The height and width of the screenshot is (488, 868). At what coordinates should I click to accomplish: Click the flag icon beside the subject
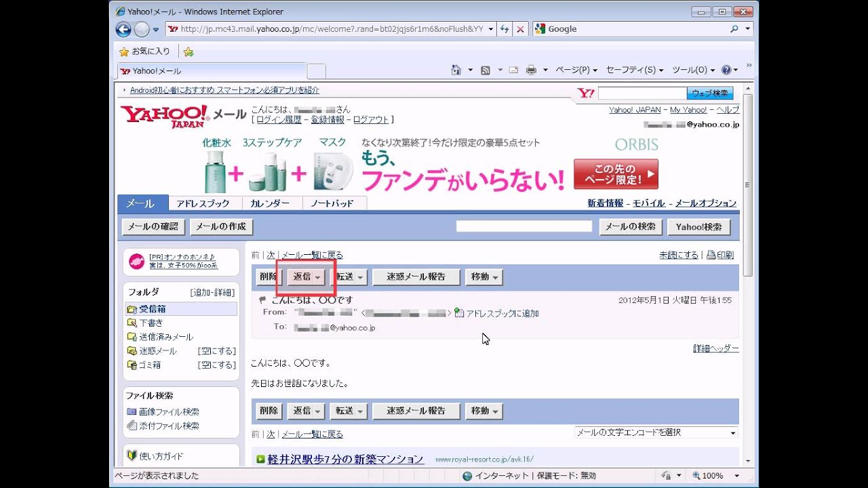click(x=262, y=300)
